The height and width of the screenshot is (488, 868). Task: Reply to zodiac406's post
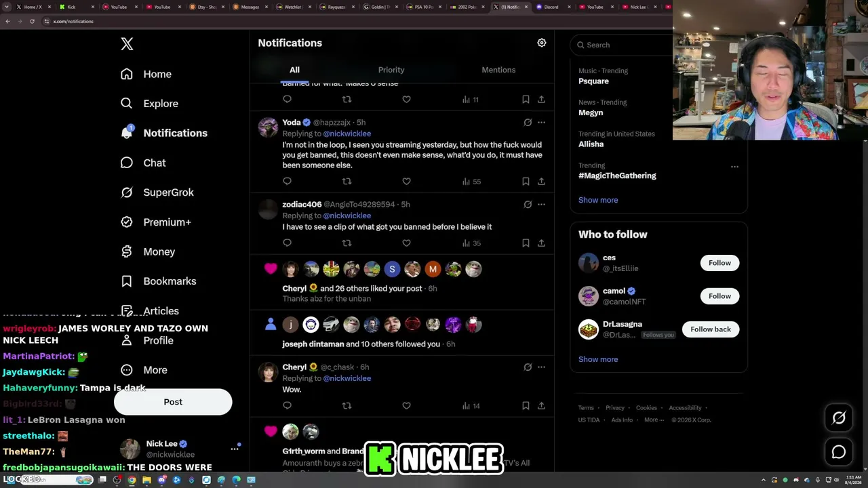tap(288, 243)
